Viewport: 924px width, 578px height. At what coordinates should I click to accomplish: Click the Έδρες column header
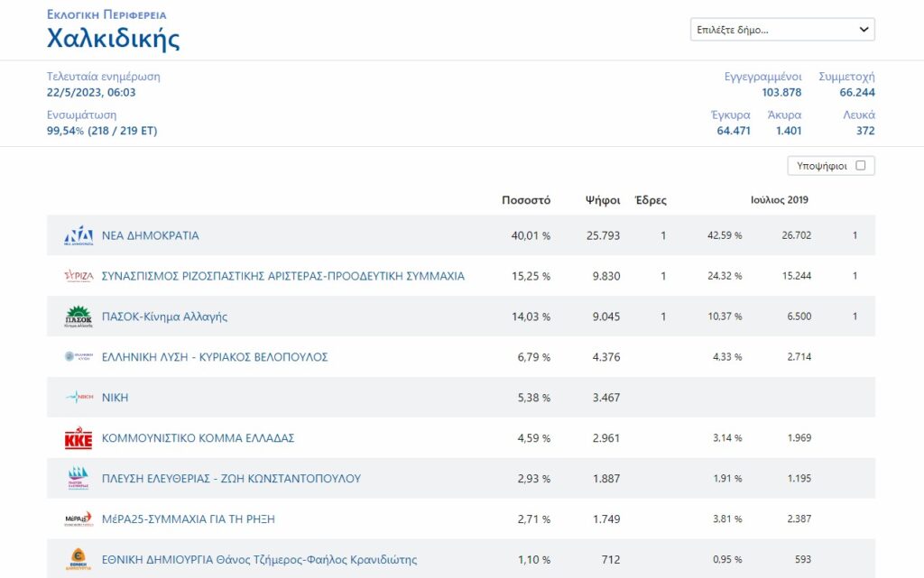[x=651, y=200]
